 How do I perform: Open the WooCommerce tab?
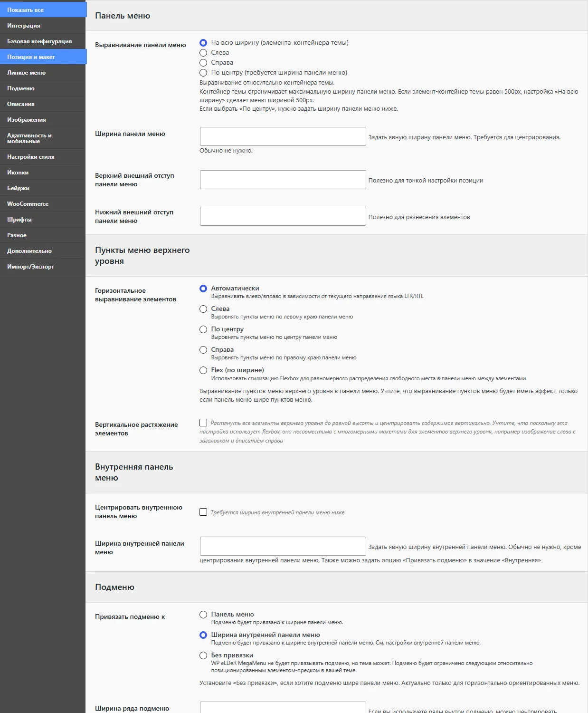[43, 204]
